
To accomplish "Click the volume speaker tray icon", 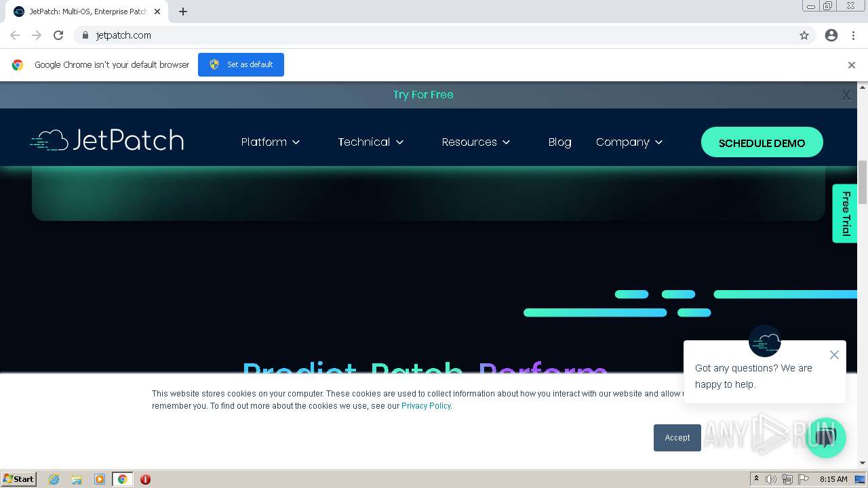I will (771, 479).
